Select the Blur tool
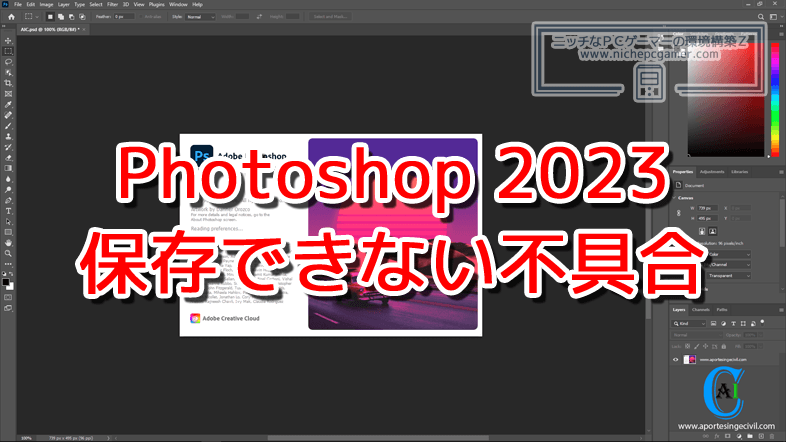 coord(8,179)
